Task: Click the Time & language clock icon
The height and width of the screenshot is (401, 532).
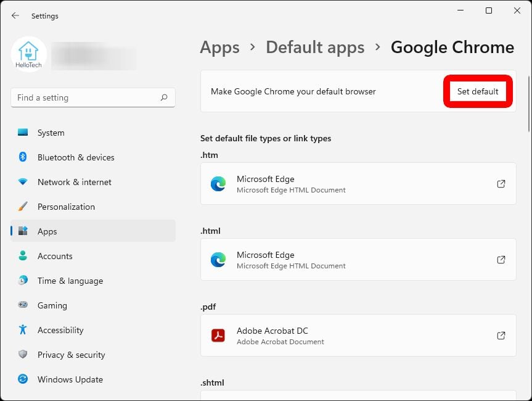Action: pos(23,280)
